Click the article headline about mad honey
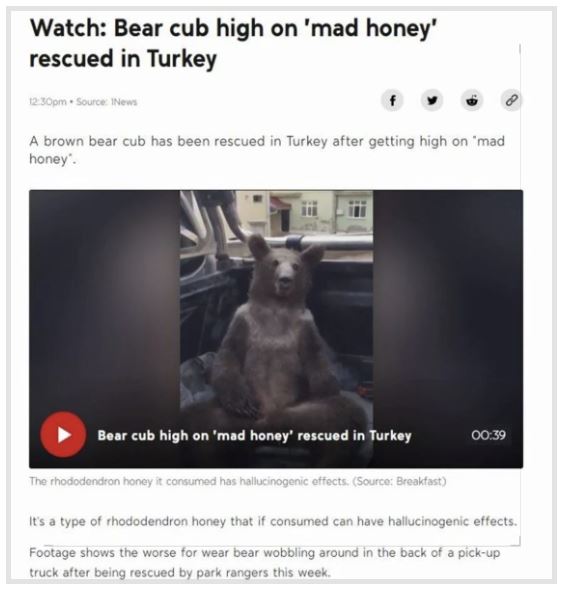 (233, 43)
